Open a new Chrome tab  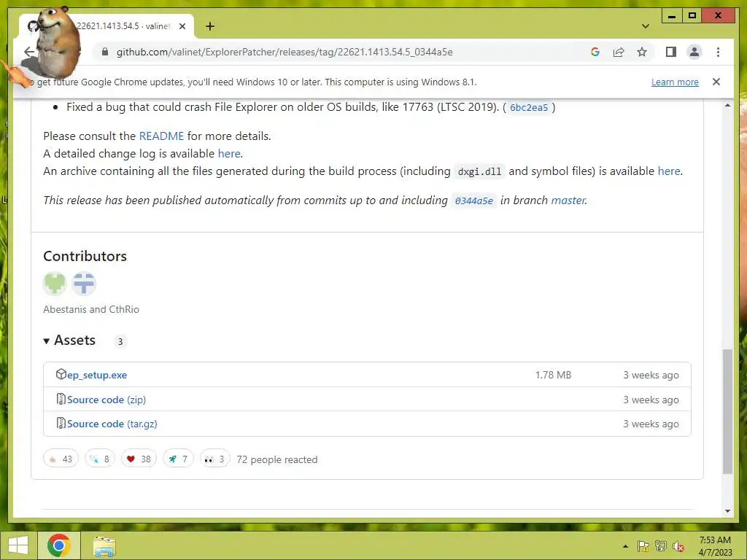point(210,26)
